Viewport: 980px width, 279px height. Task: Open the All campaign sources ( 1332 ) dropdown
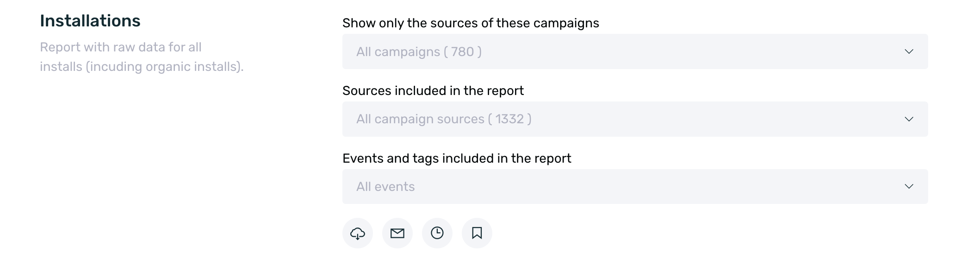pos(635,119)
